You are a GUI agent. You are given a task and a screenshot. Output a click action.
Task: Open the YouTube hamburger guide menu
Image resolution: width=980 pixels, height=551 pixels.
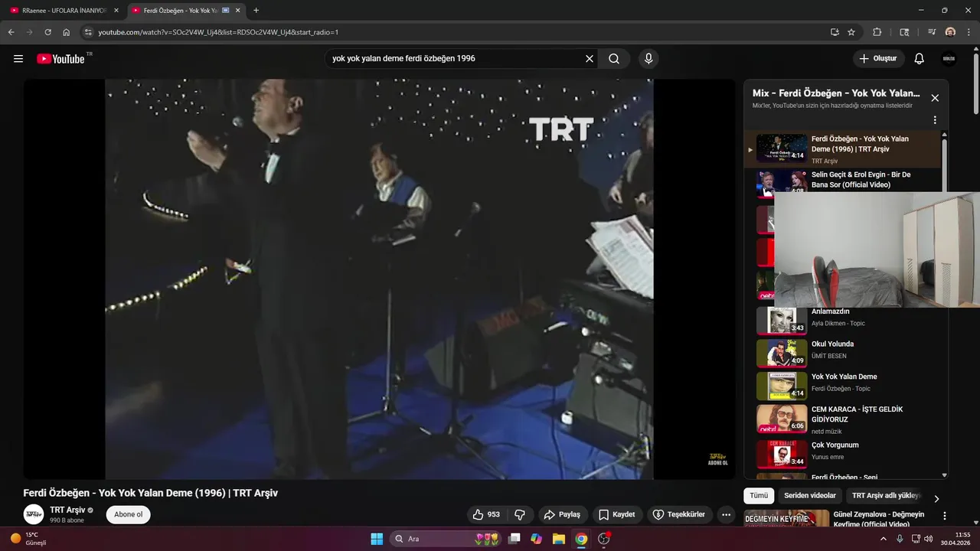tap(18, 59)
